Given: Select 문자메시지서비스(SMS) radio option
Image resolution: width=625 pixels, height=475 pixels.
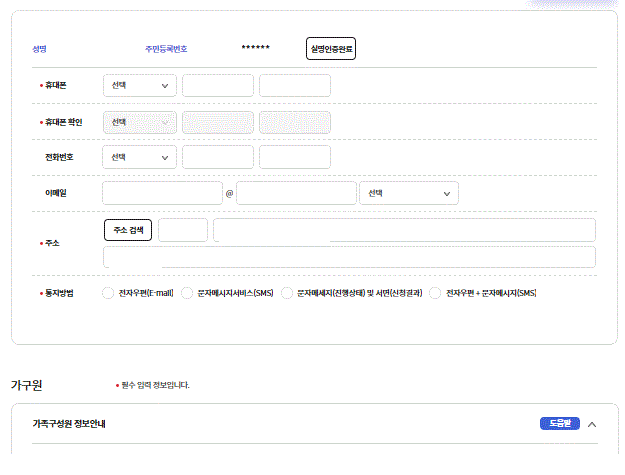Looking at the screenshot, I should pos(187,293).
